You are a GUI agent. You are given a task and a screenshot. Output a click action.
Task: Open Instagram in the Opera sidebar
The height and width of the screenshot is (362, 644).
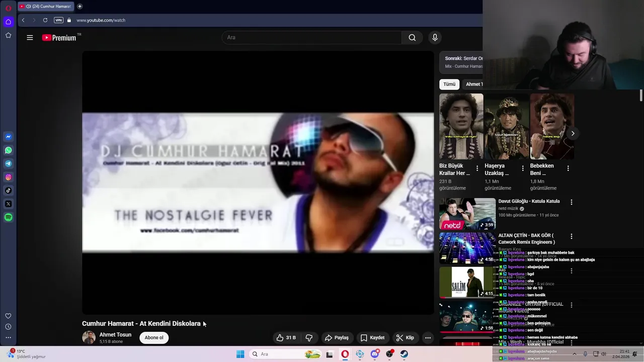point(8,177)
